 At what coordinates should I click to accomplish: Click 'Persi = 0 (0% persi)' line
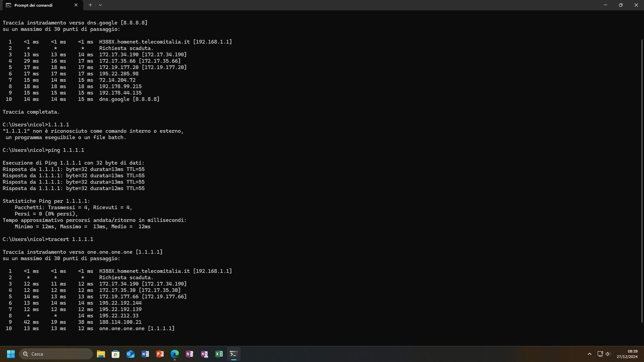(x=46, y=214)
